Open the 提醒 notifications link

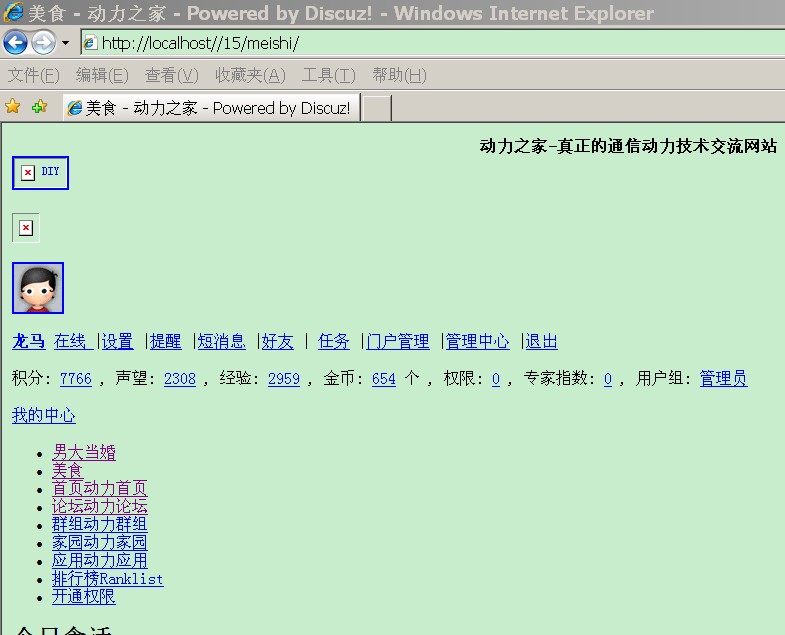coord(165,342)
